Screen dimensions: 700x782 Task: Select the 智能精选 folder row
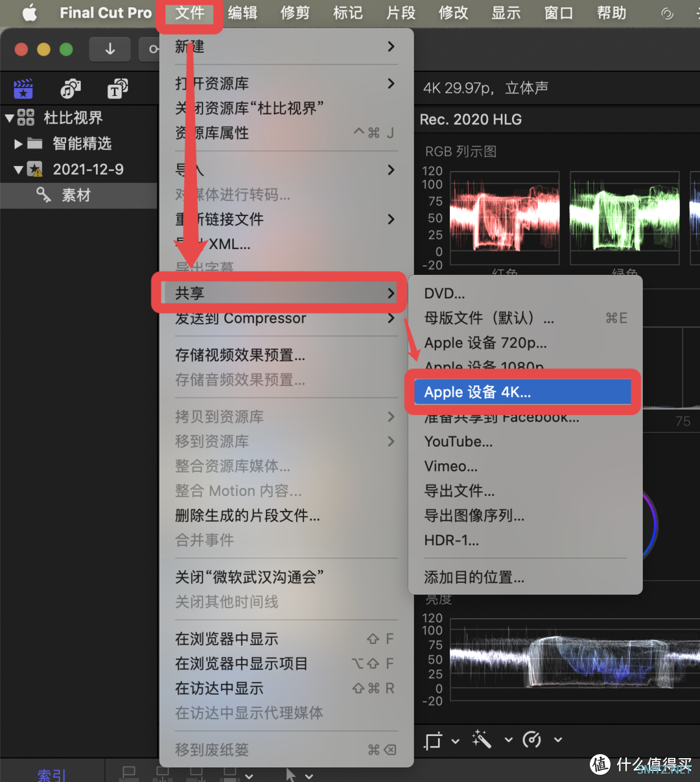pyautogui.click(x=78, y=143)
